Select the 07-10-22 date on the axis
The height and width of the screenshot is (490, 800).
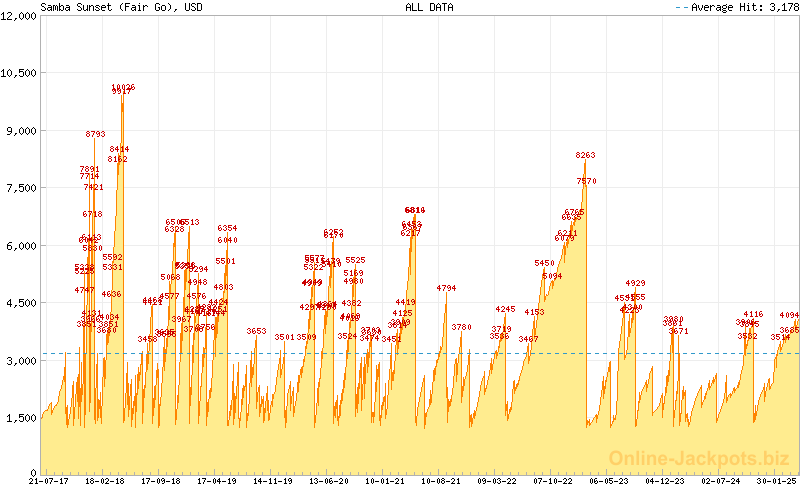pos(553,481)
